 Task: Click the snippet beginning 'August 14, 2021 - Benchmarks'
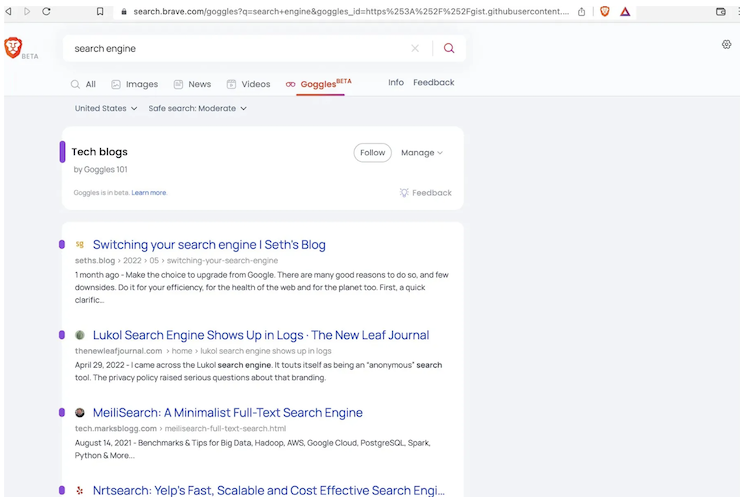pos(252,449)
